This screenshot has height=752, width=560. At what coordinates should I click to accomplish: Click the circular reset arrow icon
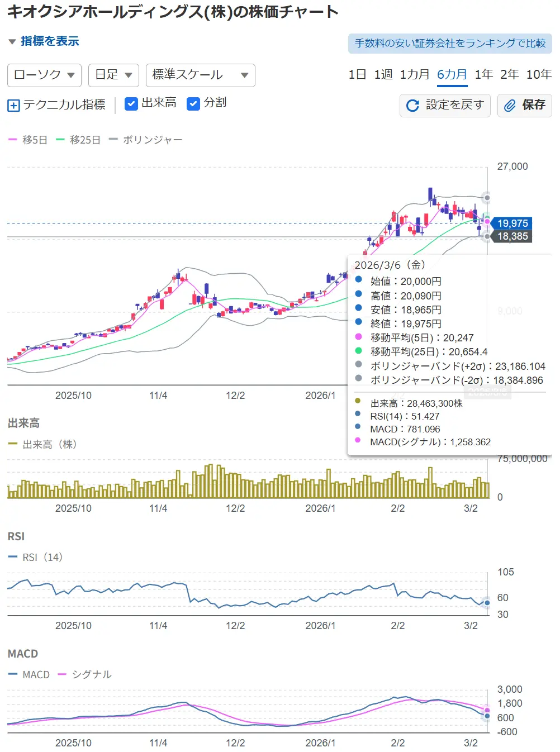click(x=412, y=106)
